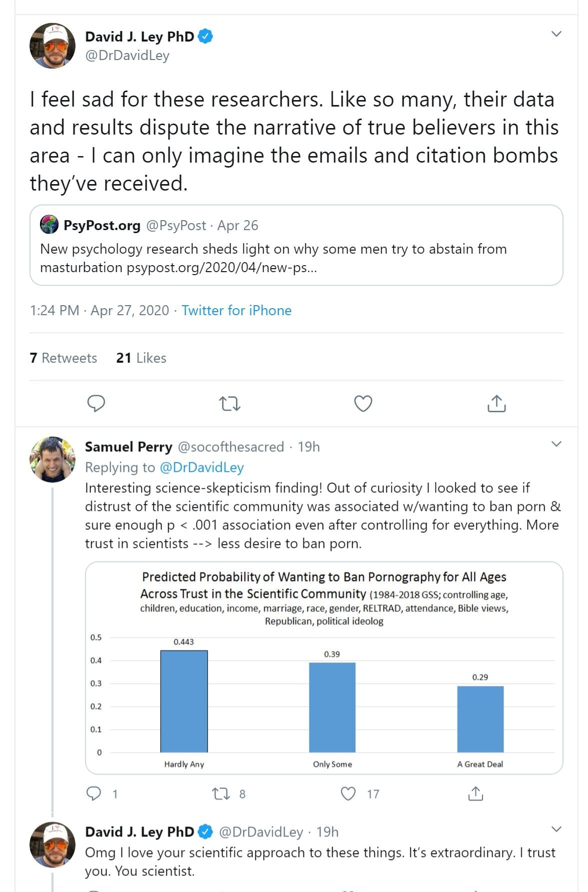
Task: Open David J. Ley's profile picture
Action: click(x=52, y=46)
